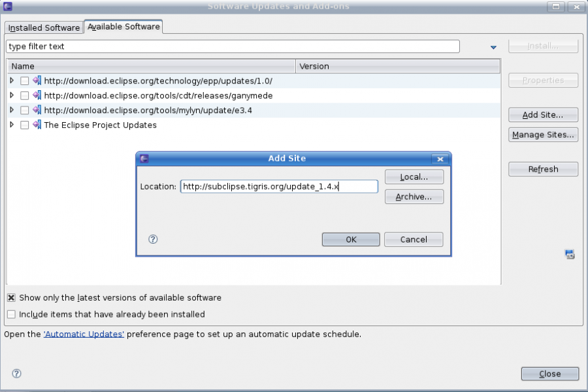
Task: Click the Location URL input field
Action: [279, 187]
